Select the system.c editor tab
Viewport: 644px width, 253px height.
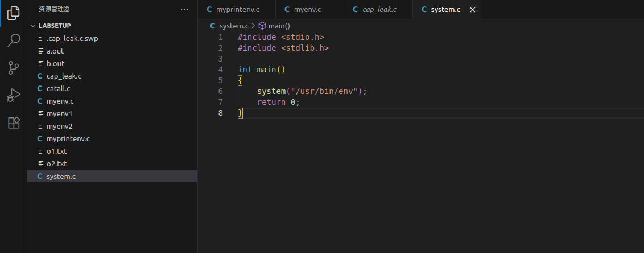pyautogui.click(x=445, y=10)
